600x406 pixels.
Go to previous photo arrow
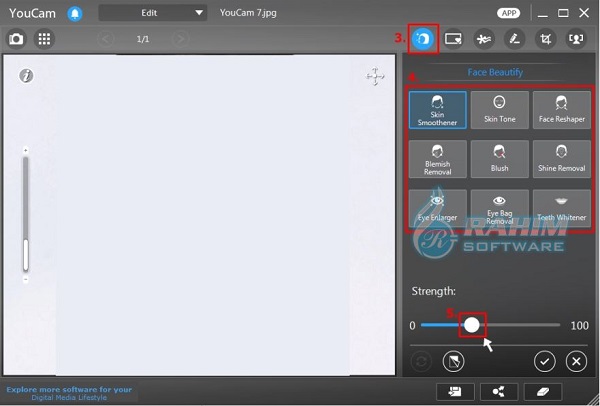[x=106, y=39]
